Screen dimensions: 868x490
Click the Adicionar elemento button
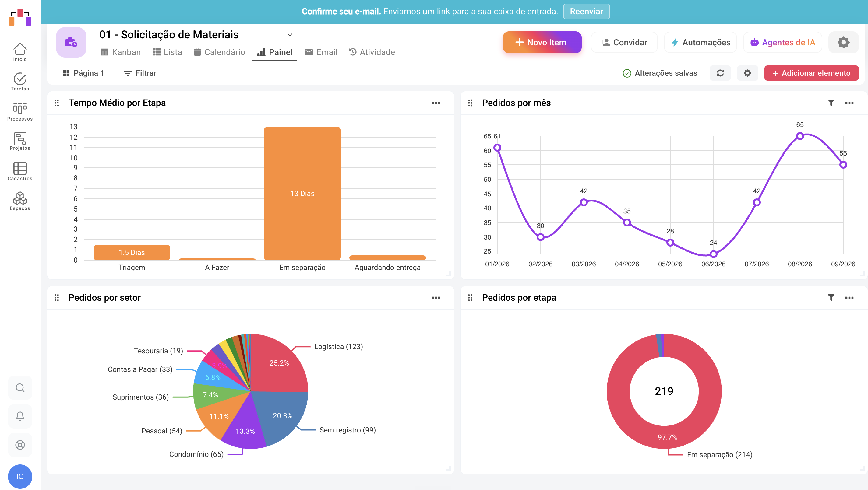[811, 73]
